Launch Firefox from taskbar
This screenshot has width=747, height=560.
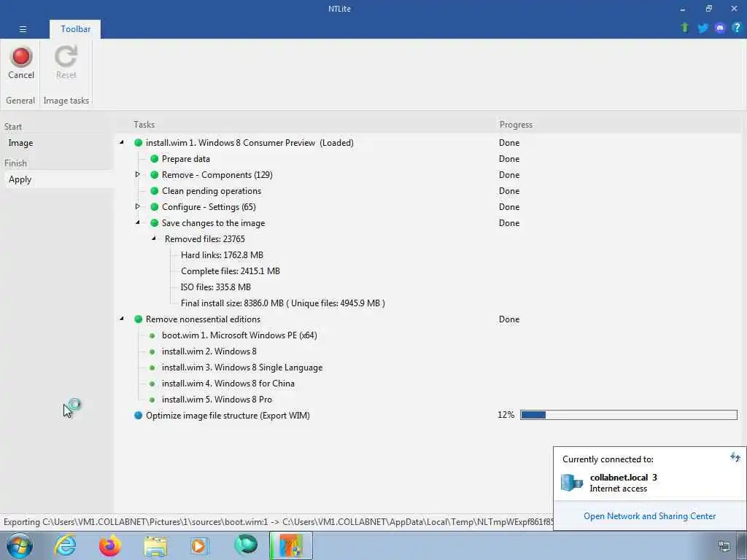[110, 545]
